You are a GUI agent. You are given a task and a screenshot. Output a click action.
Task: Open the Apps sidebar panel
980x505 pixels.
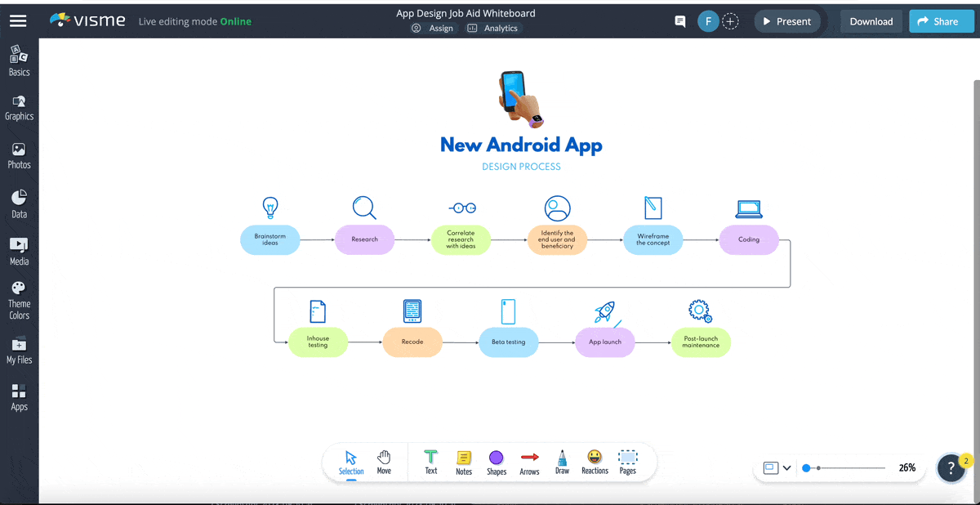(19, 397)
